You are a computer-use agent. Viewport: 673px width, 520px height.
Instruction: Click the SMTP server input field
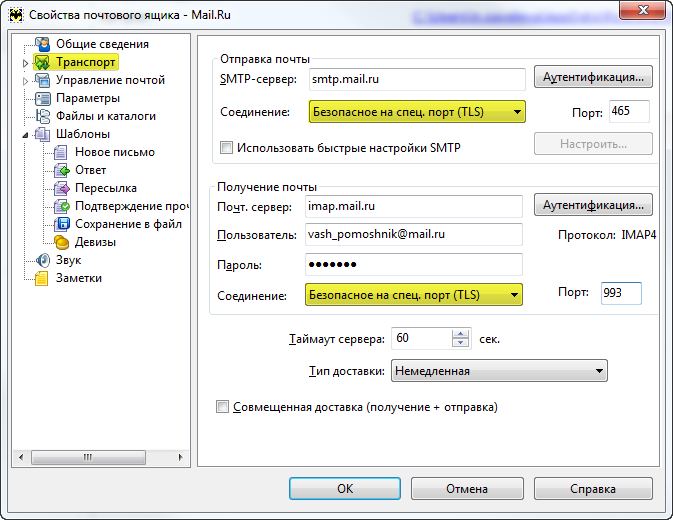(415, 79)
